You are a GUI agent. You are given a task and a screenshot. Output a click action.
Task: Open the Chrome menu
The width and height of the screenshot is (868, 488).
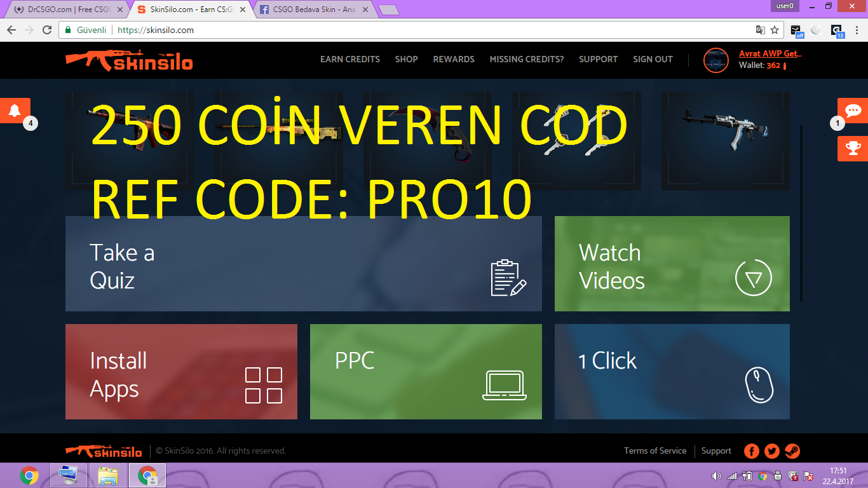857,30
